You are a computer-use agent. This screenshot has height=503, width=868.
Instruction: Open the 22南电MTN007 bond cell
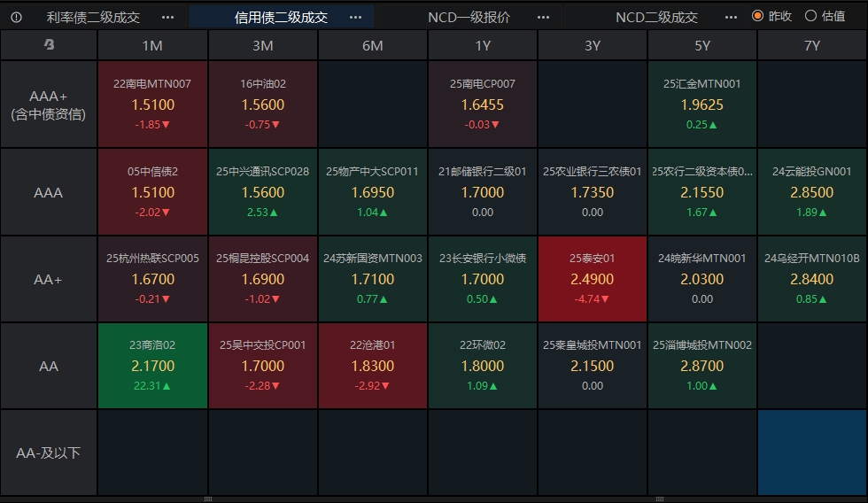(152, 104)
